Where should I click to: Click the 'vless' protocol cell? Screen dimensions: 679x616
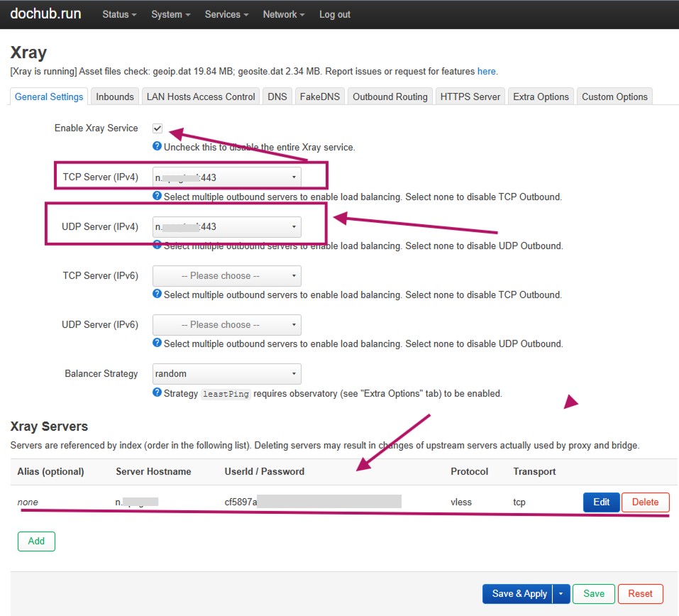(x=461, y=502)
